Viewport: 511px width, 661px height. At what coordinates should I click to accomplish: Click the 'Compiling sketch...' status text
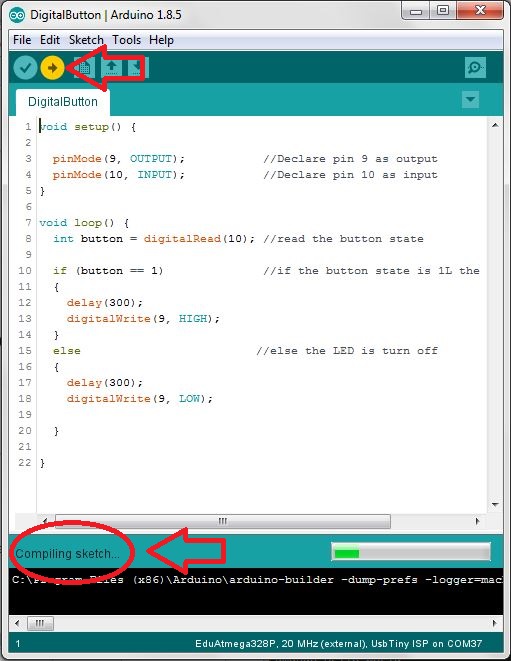point(67,554)
